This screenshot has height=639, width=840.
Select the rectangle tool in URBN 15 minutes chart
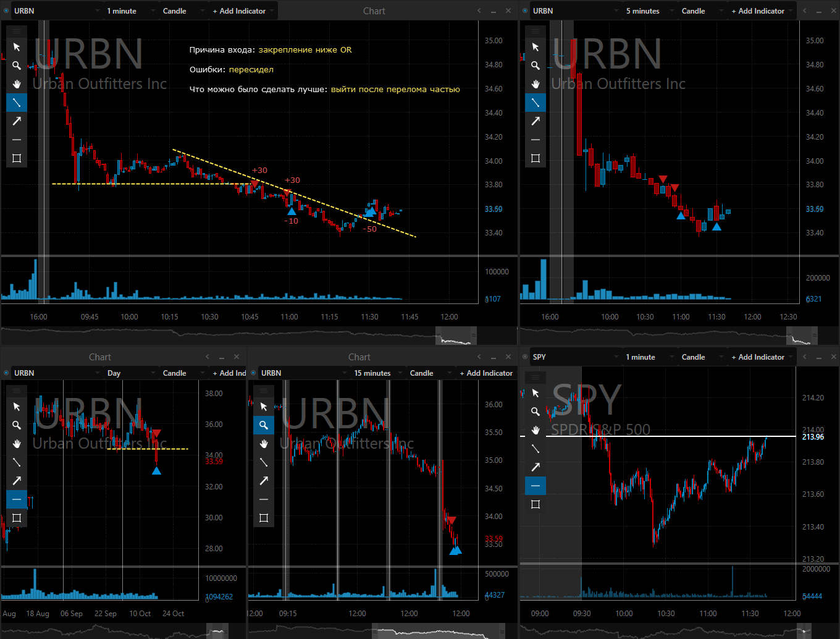264,518
